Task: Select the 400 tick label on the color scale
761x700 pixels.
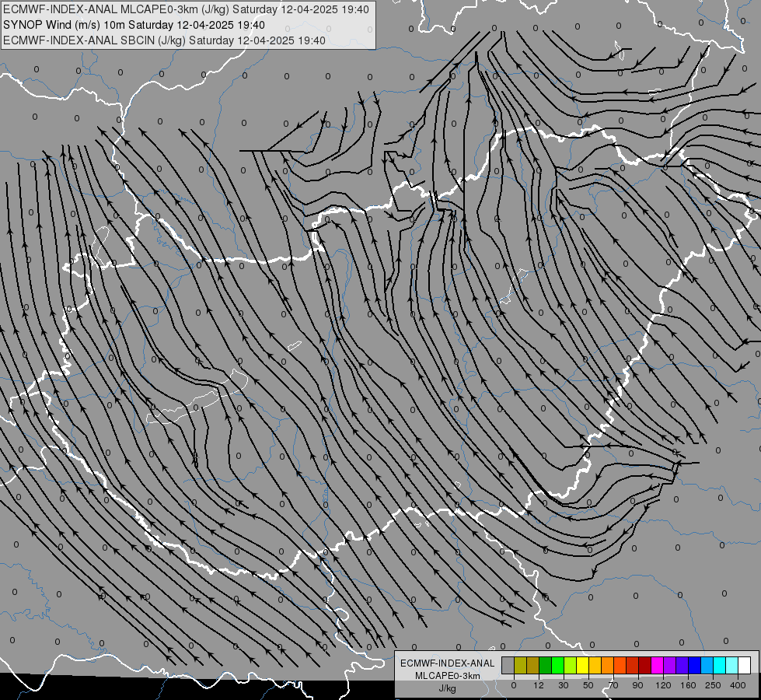Action: (x=738, y=685)
